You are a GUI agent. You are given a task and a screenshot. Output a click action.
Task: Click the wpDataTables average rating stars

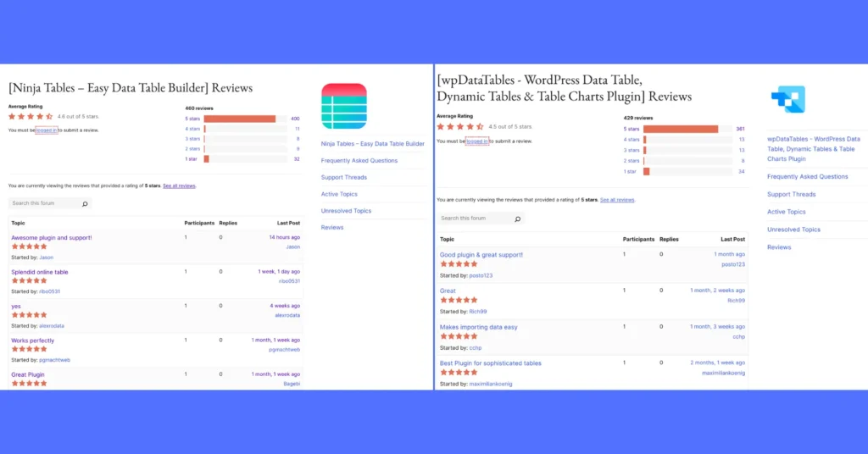coord(460,127)
